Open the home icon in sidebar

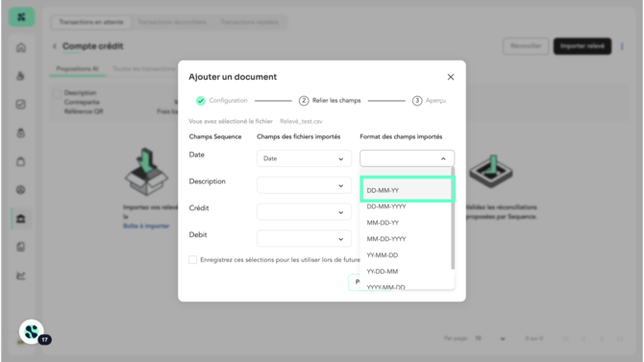pyautogui.click(x=21, y=48)
